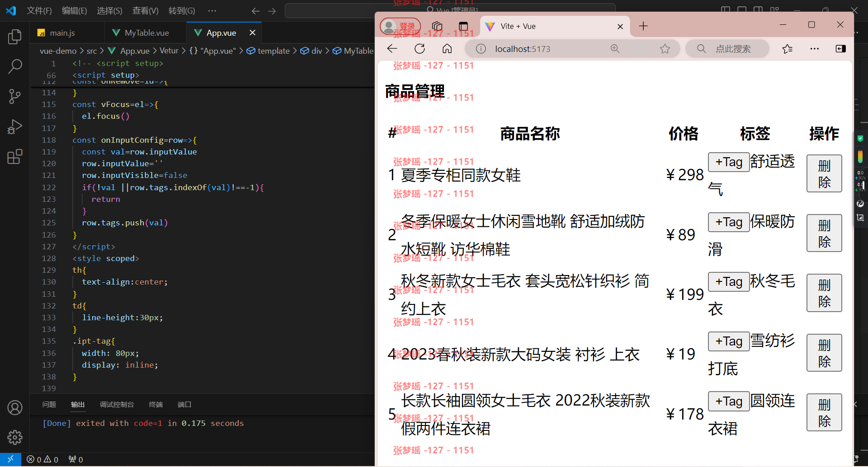
Task: Open the Extensions view
Action: 15,157
